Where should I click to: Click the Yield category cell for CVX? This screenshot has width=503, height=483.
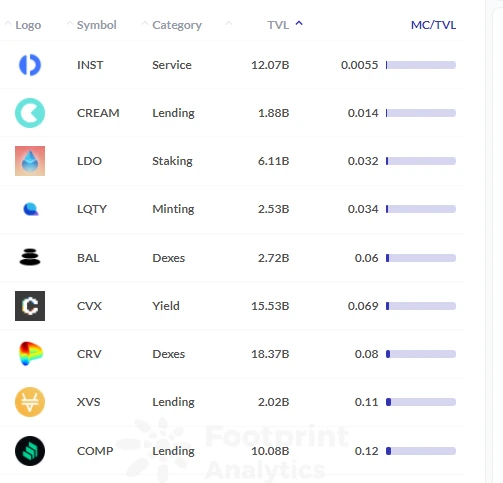click(x=166, y=306)
